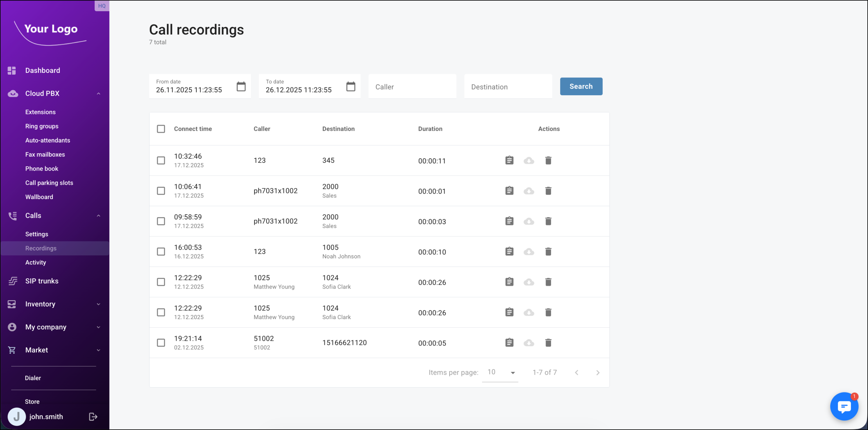Viewport: 868px width, 430px height.
Task: Open the live chat bubble icon
Action: (844, 406)
